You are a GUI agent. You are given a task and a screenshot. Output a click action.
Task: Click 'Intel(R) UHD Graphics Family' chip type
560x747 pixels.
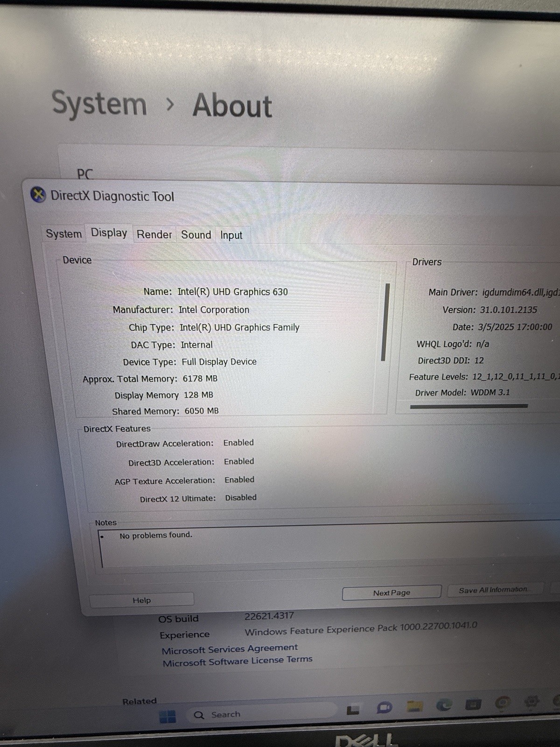tap(239, 327)
